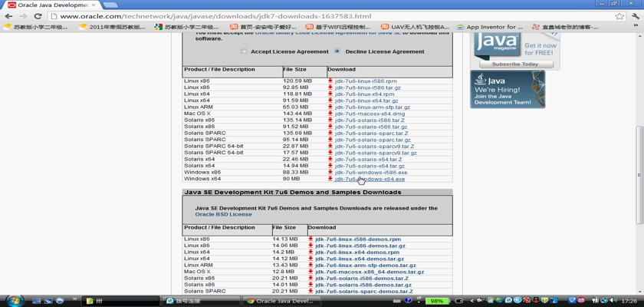644x307 pixels.
Task: Show hidden tray icons arrow
Action: (x=472, y=301)
